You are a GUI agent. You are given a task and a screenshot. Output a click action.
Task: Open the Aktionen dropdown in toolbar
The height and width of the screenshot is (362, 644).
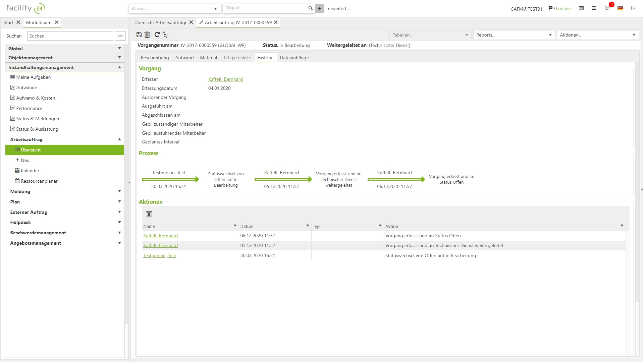coord(597,35)
